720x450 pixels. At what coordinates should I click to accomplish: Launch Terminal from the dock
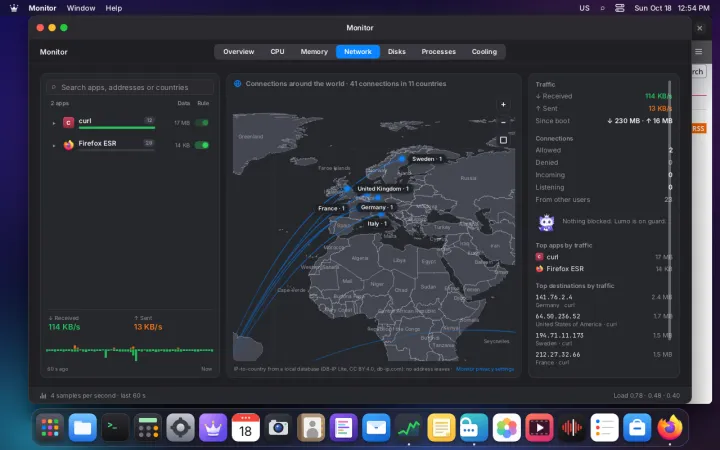click(x=115, y=428)
